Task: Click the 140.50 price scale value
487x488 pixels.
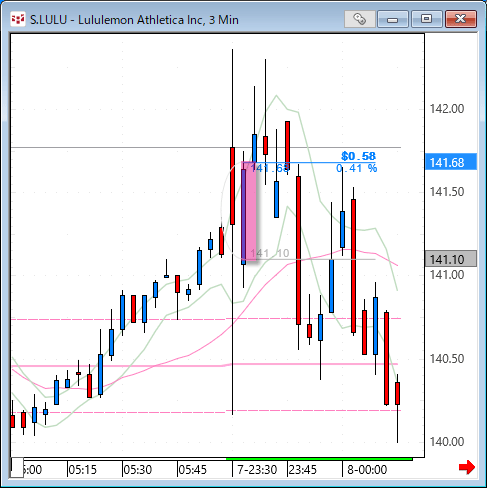Action: 447,359
